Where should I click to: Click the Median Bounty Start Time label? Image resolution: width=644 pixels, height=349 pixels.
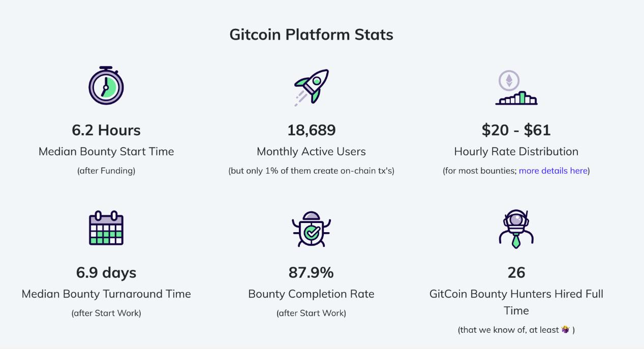[106, 151]
